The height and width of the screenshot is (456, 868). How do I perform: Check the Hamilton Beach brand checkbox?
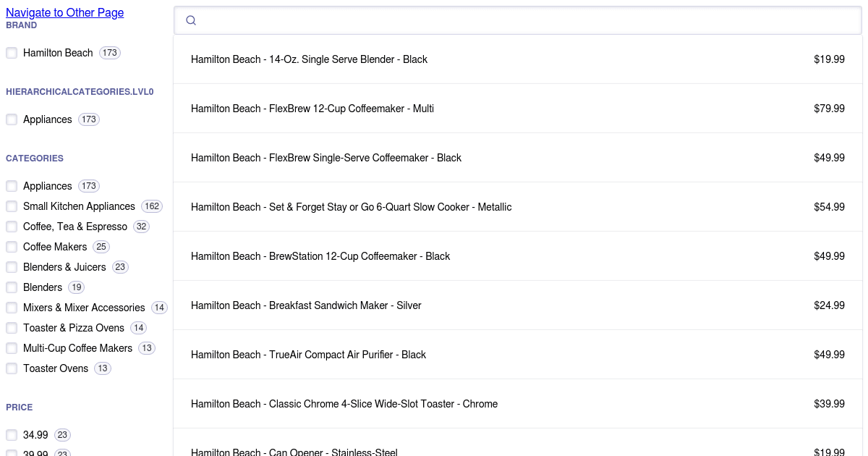(12, 53)
